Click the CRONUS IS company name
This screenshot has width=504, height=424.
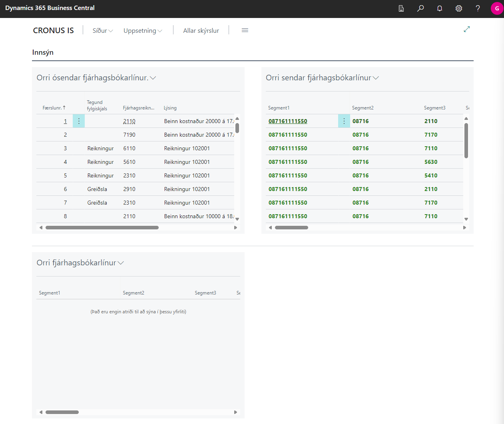[x=53, y=31]
